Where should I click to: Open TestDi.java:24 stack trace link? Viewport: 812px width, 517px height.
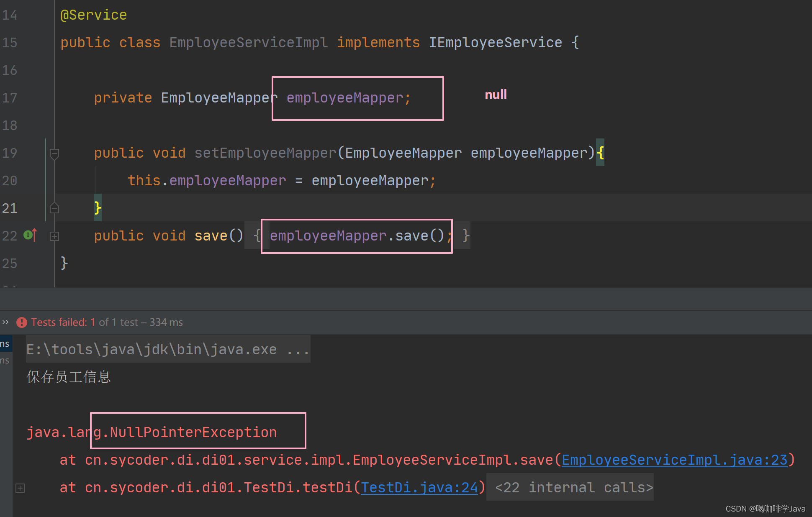click(419, 488)
